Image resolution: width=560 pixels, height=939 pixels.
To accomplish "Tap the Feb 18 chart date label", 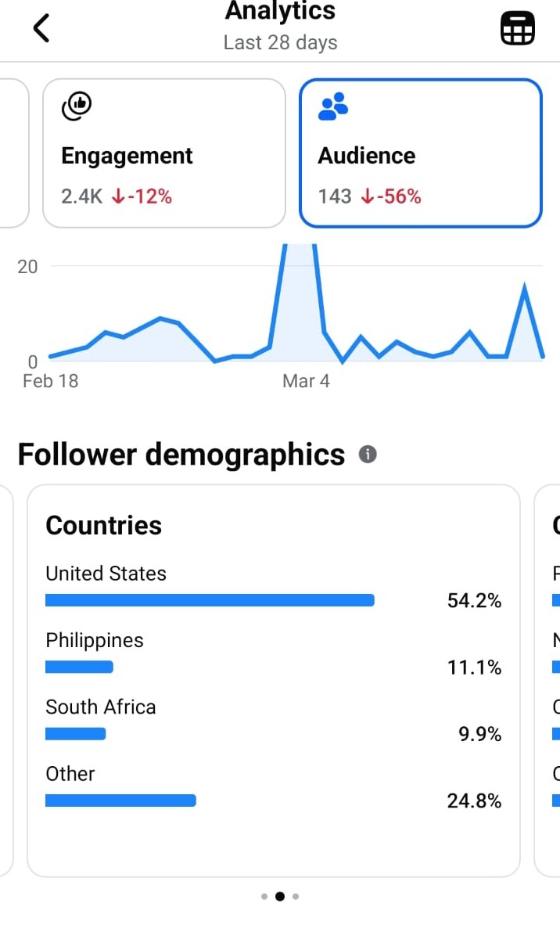I will click(x=51, y=382).
